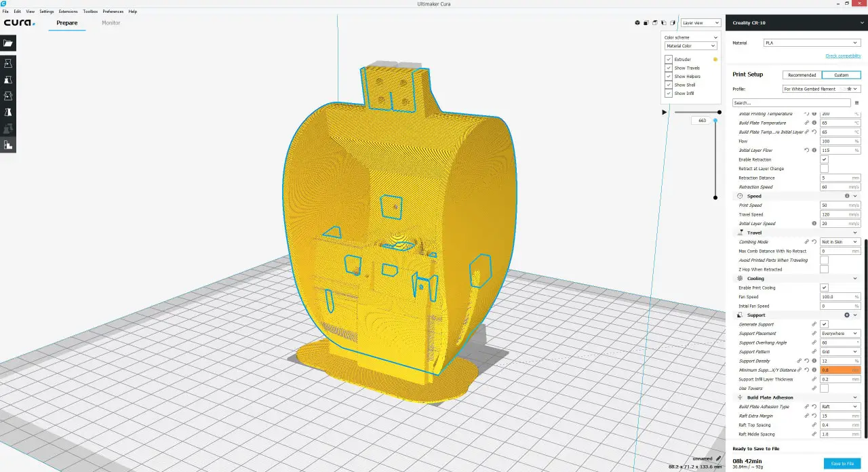Click the Open File folder icon
Image resolution: width=868 pixels, height=472 pixels.
[8, 43]
